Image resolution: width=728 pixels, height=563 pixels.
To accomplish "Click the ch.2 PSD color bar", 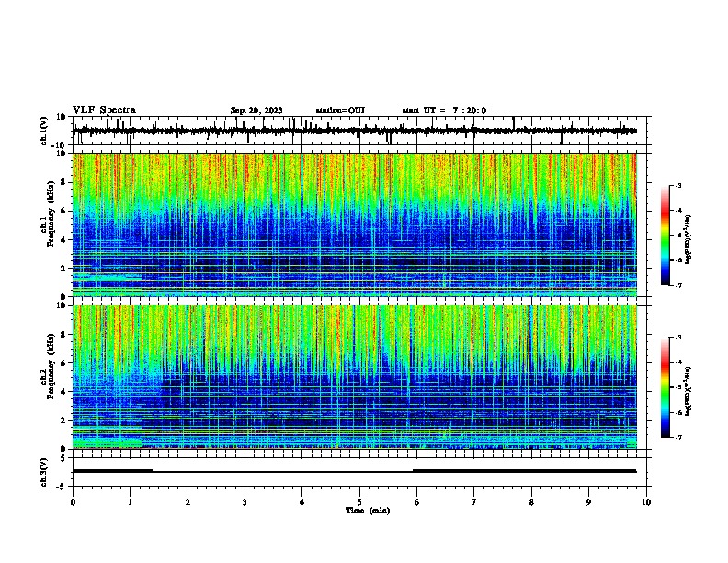I will tap(665, 387).
